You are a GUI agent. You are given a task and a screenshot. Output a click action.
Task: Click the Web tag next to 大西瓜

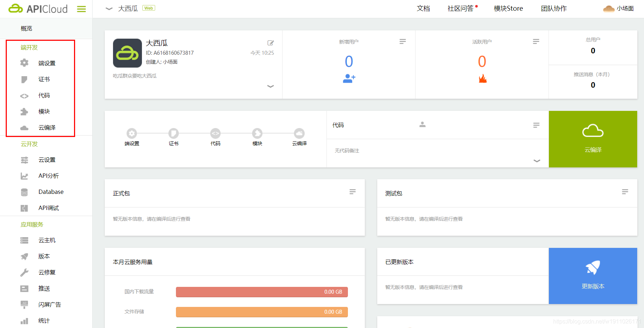pos(149,8)
